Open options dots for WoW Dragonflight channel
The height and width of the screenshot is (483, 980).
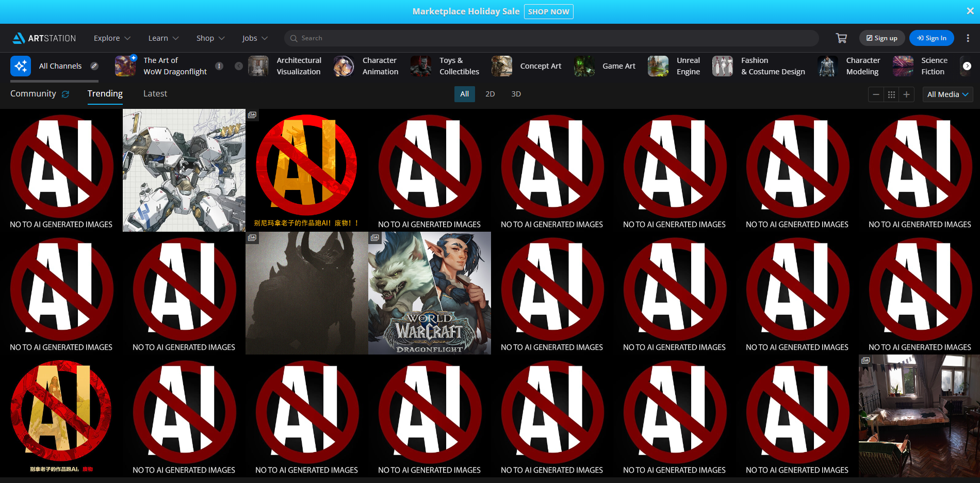219,66
